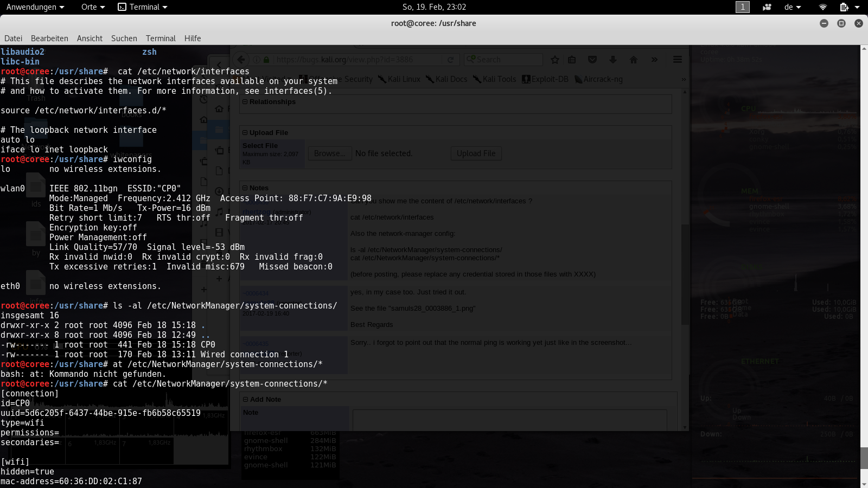Click the browser back arrow button

point(241,60)
